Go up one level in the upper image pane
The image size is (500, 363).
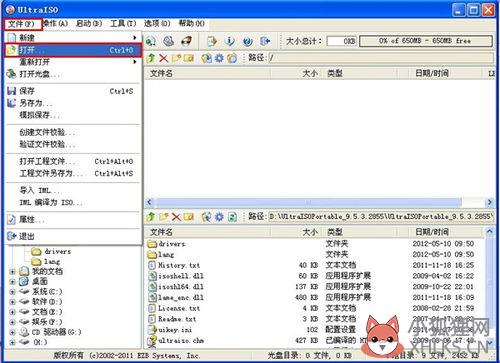coord(151,58)
